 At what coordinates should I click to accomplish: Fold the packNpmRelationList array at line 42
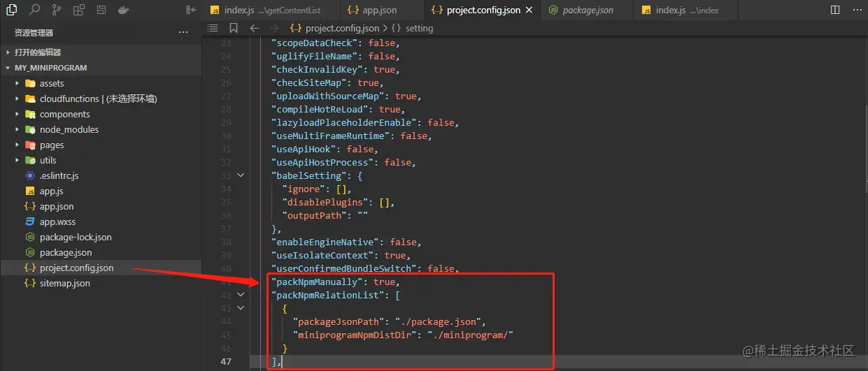[241, 295]
